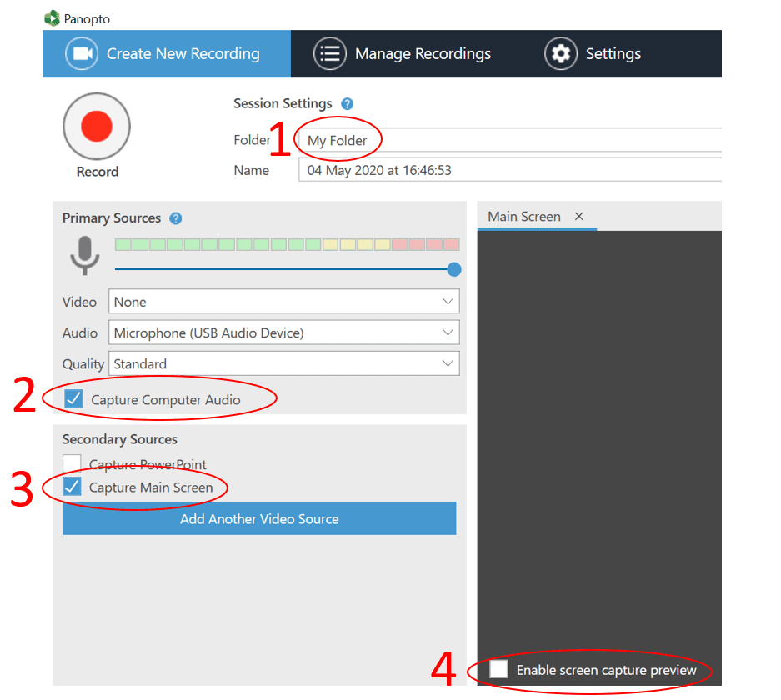781x700 pixels.
Task: Switch to Create New Recording tab
Action: 167,53
